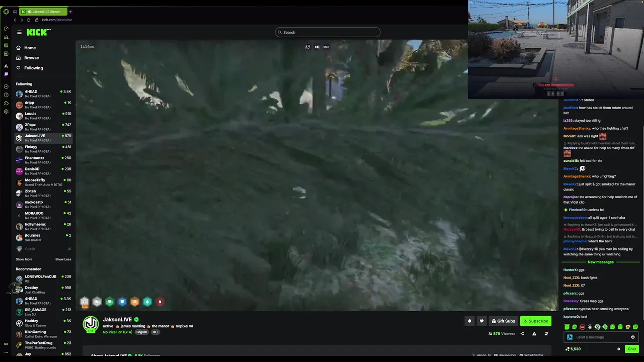Open Twitch icon in browser sidebar
The image size is (644, 362).
pyautogui.click(x=6, y=74)
